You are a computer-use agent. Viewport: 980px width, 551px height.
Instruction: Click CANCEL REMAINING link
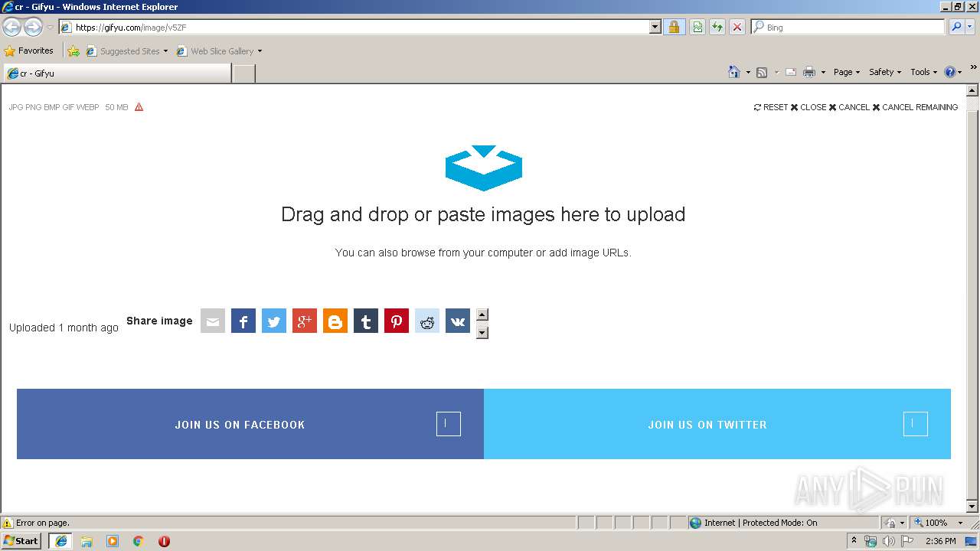pos(915,107)
